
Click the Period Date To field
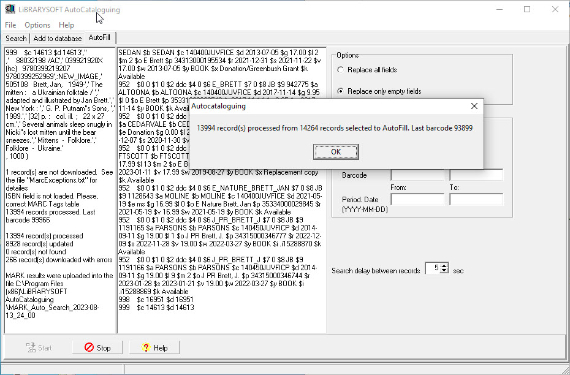pyautogui.click(x=476, y=199)
